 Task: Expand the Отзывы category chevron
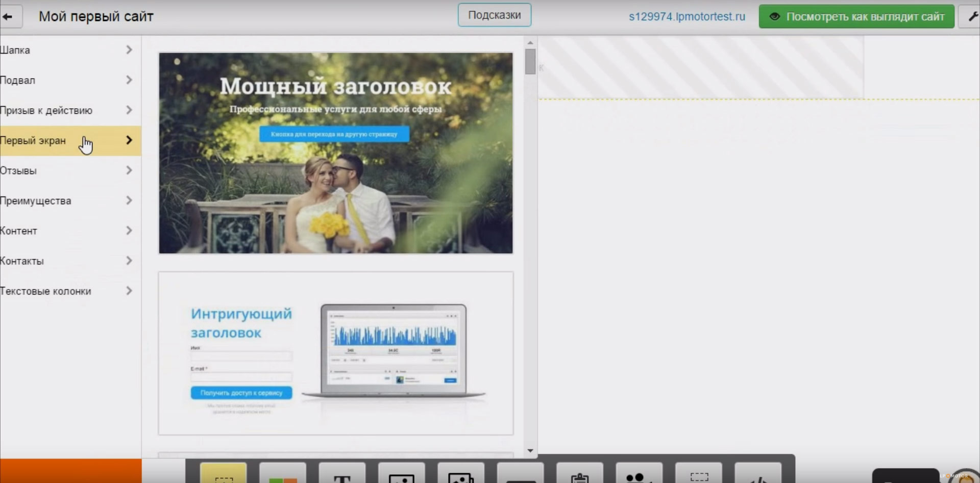click(129, 171)
